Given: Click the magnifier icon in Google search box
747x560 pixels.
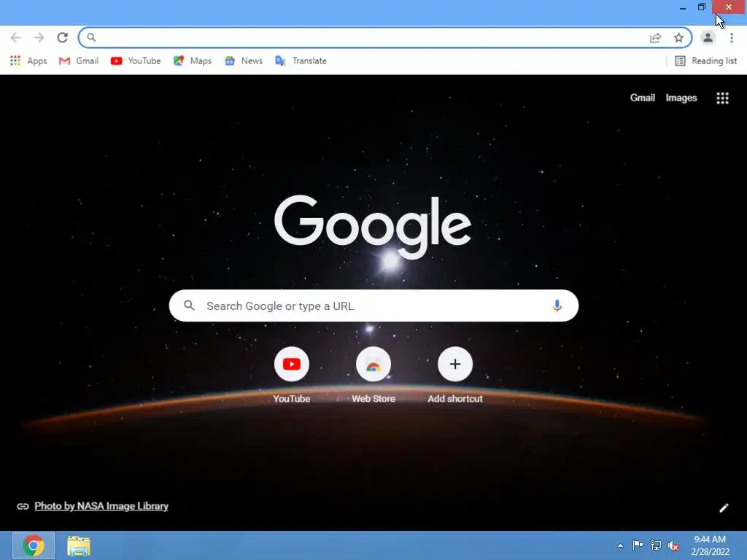Looking at the screenshot, I should click(x=189, y=306).
